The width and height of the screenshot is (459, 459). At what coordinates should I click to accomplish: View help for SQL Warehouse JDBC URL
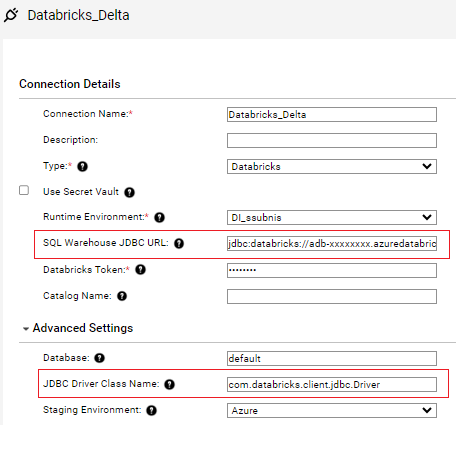[x=179, y=243]
